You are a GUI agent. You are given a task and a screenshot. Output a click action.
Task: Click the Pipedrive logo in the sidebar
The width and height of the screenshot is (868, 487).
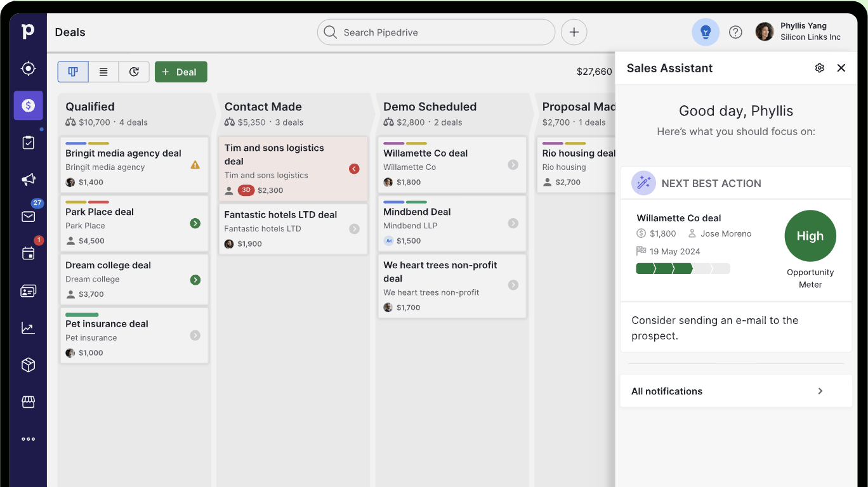click(28, 31)
